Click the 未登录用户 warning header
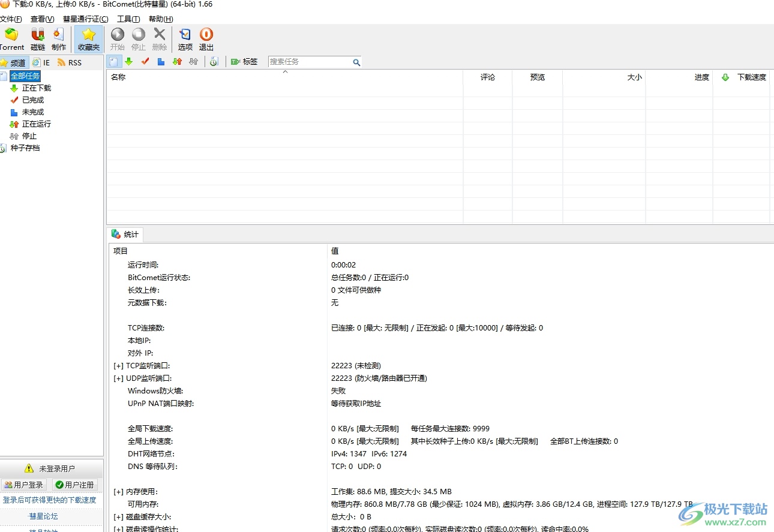 50,468
